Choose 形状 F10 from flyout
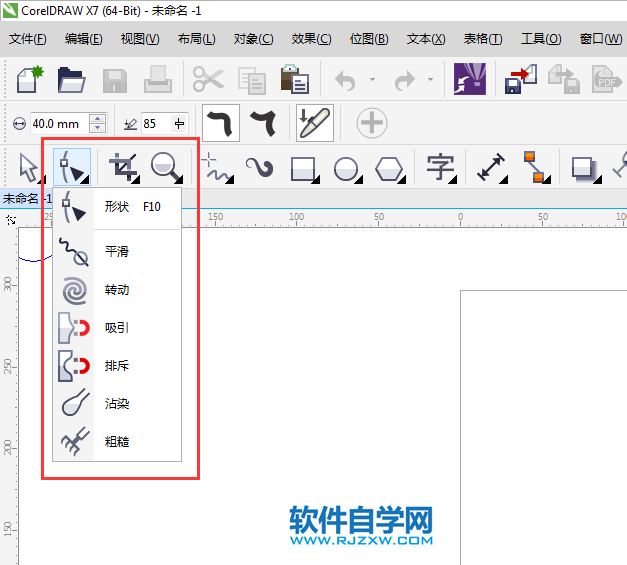Screen dimensions: 627x565 117,207
